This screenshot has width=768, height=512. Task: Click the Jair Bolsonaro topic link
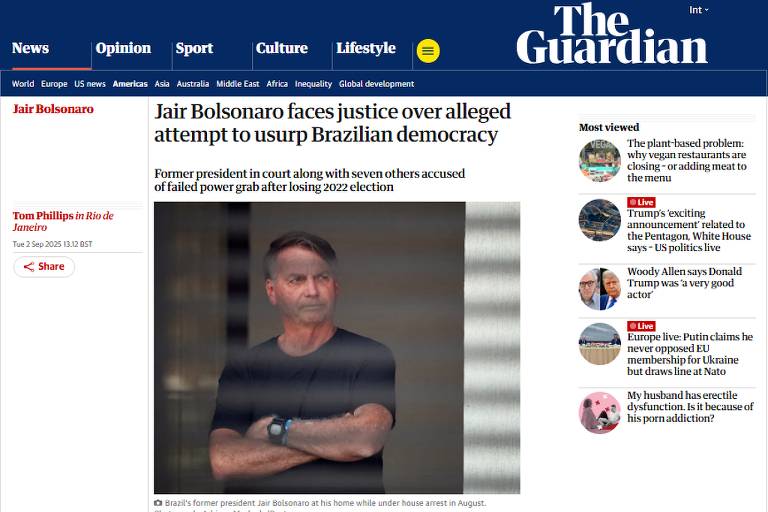[53, 109]
